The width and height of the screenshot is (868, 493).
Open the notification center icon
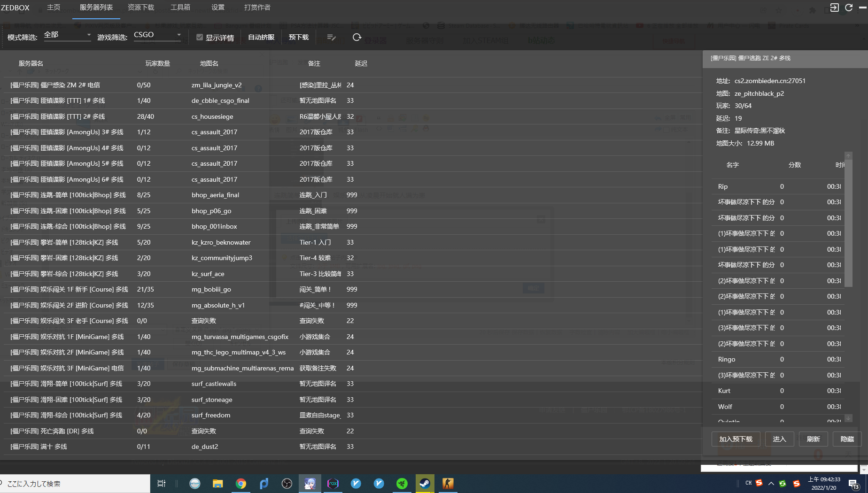(853, 484)
